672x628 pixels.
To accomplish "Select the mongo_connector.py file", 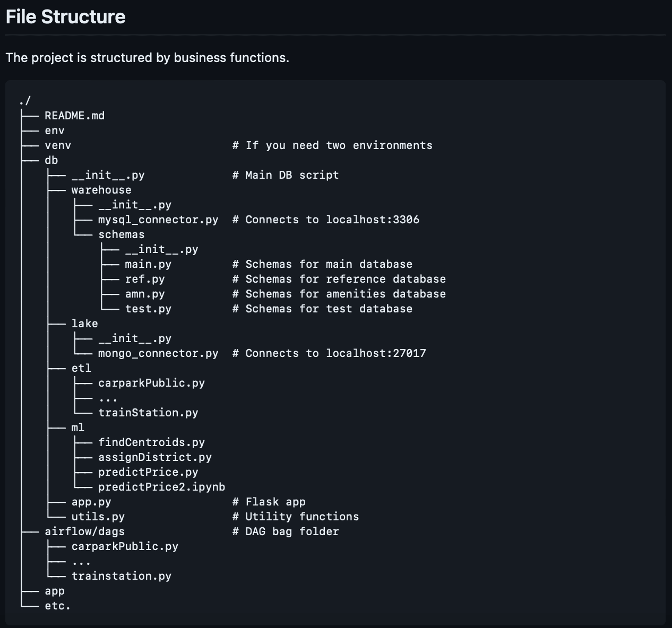I will (x=158, y=353).
